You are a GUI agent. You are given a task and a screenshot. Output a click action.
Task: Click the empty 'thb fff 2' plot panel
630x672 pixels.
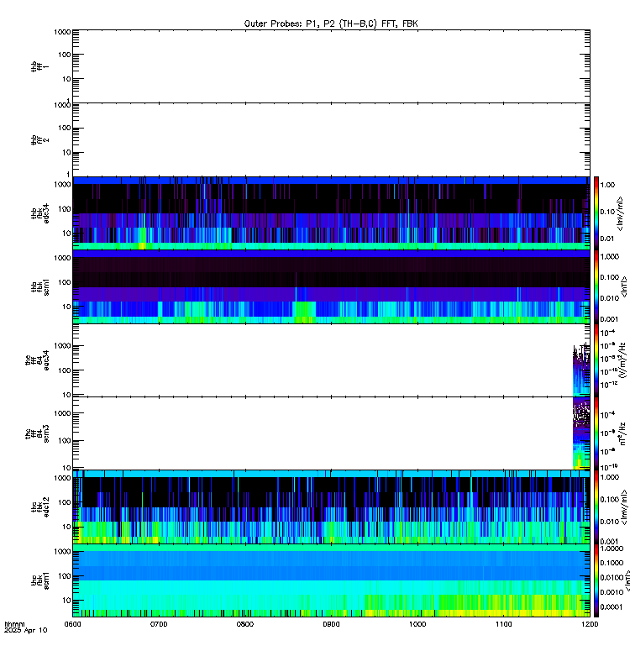click(331, 139)
